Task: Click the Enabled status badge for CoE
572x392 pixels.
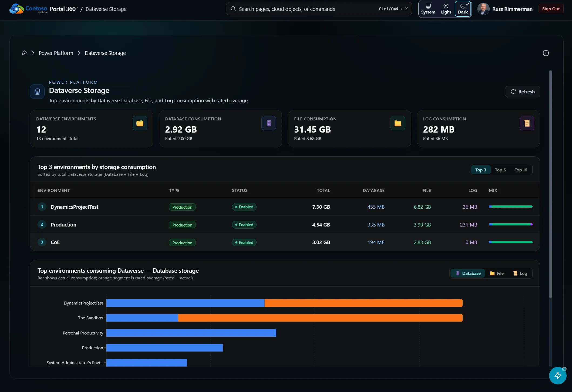Action: coord(244,242)
